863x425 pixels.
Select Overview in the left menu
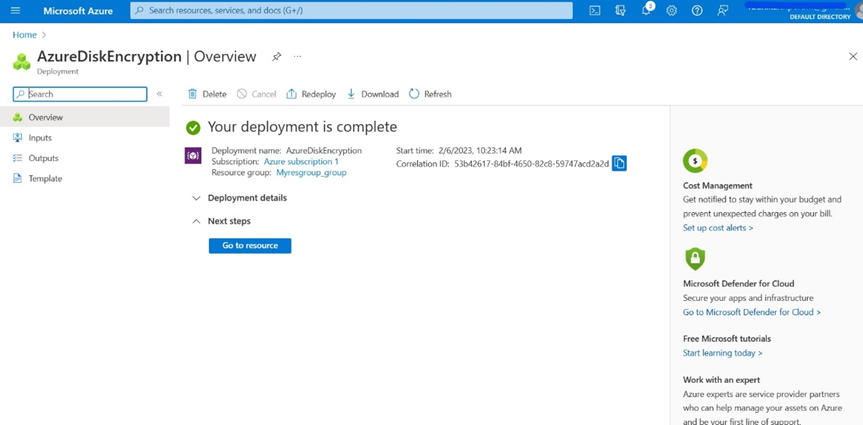click(85, 117)
